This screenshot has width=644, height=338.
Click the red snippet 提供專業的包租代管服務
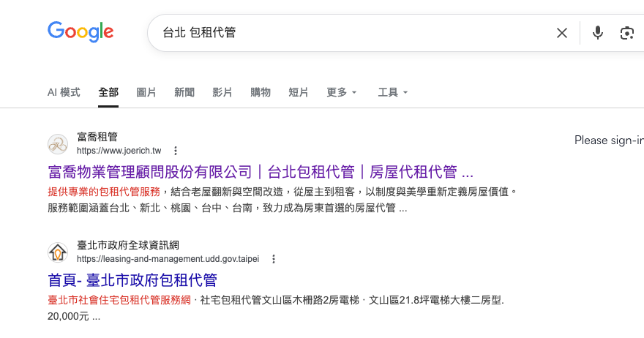(x=104, y=192)
